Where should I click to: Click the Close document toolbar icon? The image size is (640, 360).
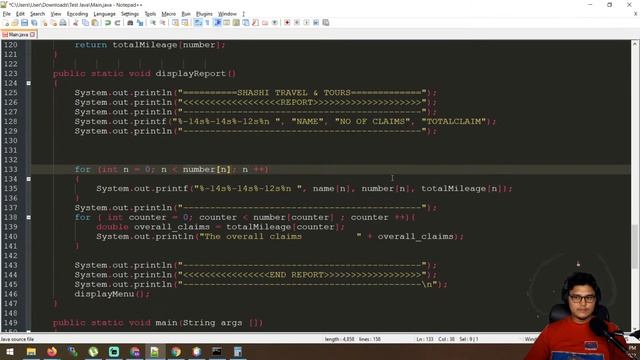45,22
